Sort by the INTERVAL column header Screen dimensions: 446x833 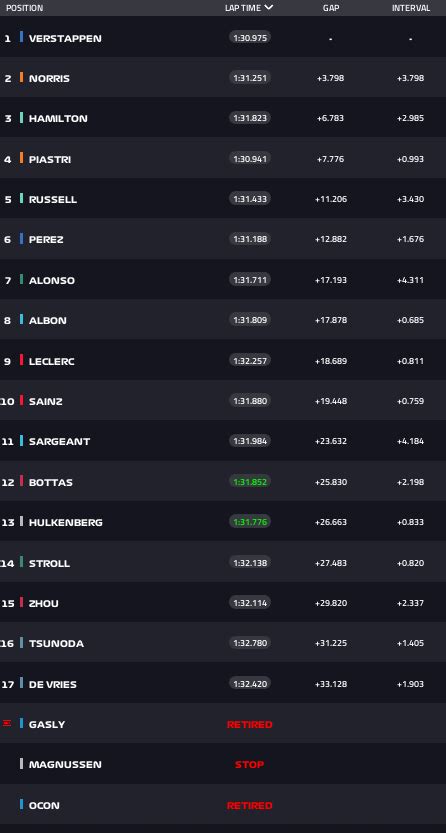tap(411, 8)
